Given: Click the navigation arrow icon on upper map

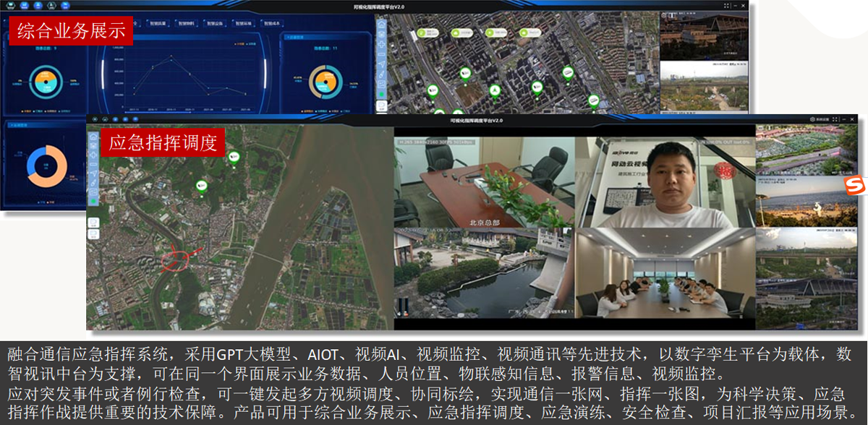Looking at the screenshot, I should click(x=381, y=64).
